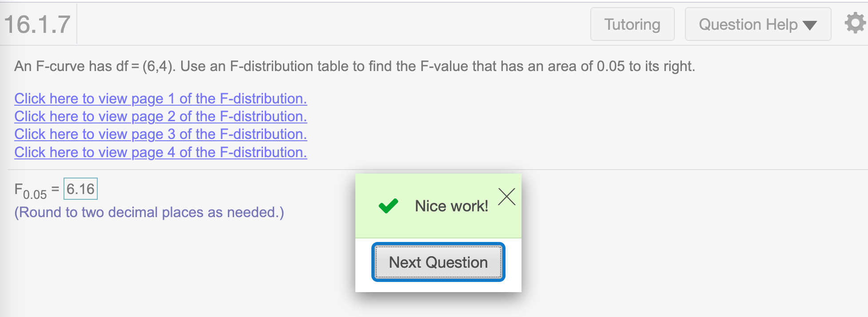Dismiss the Nice work popup with X
The width and height of the screenshot is (868, 317).
[x=506, y=197]
